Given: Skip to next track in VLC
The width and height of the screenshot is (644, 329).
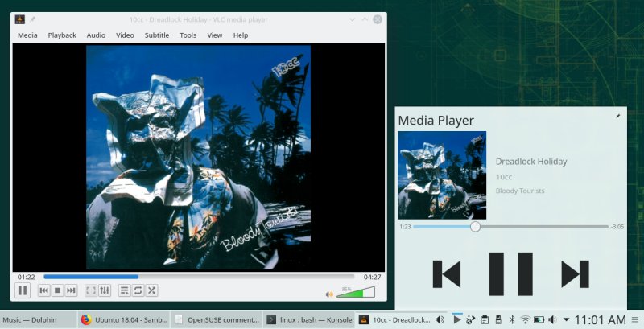Looking at the screenshot, I should click(x=71, y=290).
